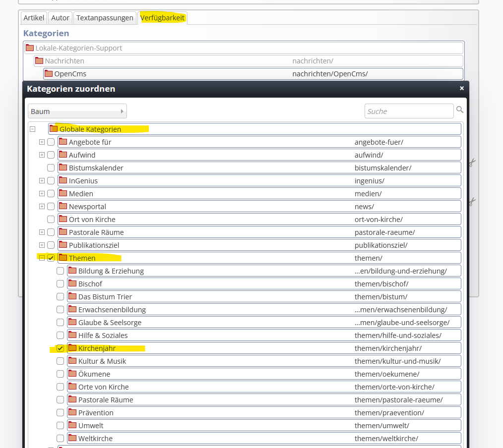The height and width of the screenshot is (448, 503).
Task: Click the Kirchenjahr folder icon
Action: [x=72, y=348]
